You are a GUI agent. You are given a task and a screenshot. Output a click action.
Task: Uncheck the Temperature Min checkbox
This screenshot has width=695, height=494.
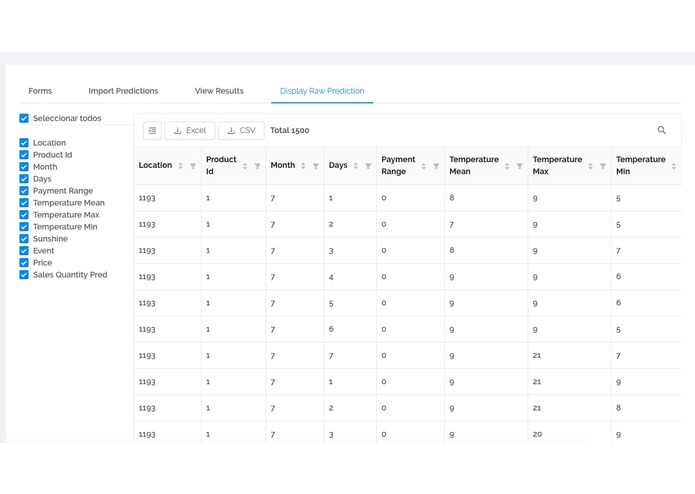[x=24, y=226]
